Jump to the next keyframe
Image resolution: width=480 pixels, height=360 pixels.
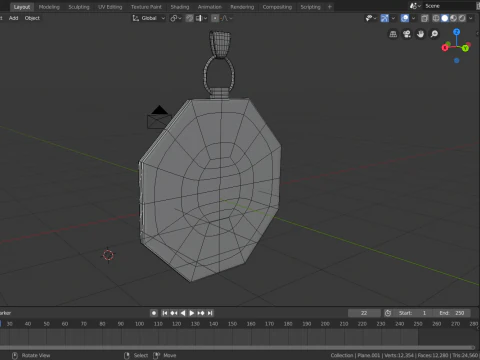[201, 313]
